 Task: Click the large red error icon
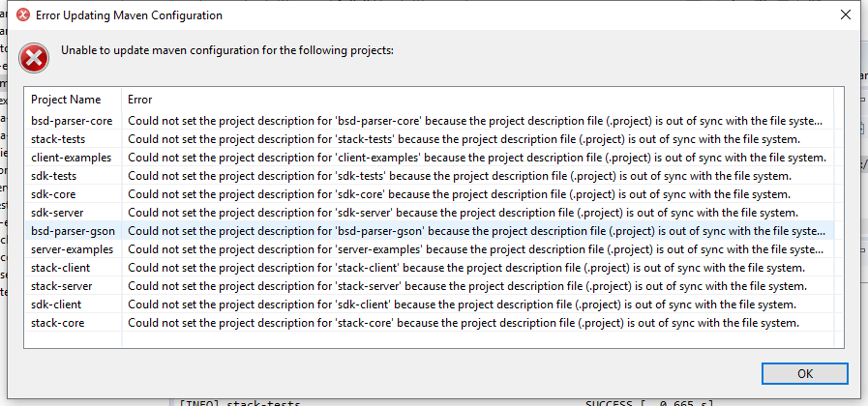[x=35, y=57]
